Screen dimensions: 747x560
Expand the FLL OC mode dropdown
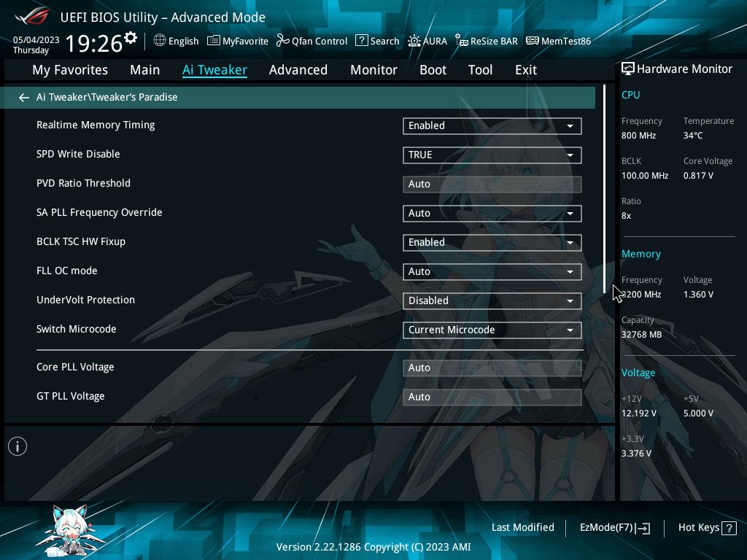click(492, 271)
